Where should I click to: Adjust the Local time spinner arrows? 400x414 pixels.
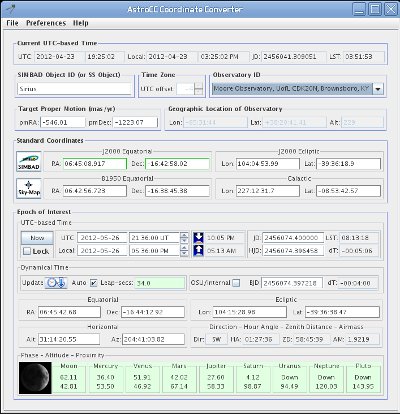(184, 251)
